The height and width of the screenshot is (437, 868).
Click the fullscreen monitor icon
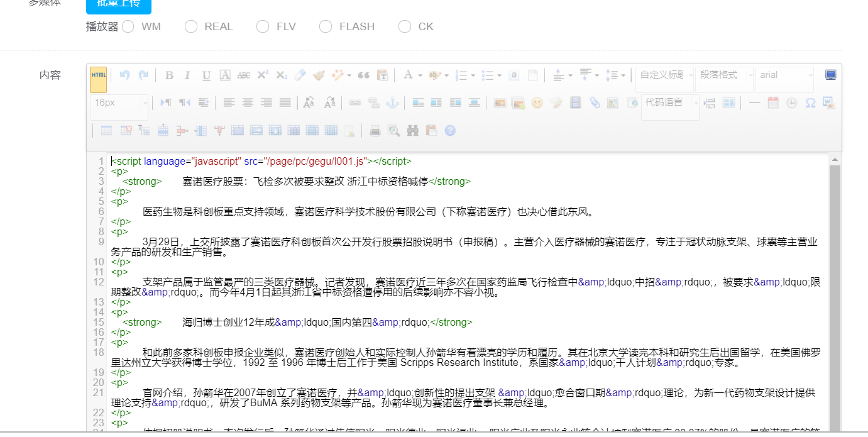click(x=830, y=75)
